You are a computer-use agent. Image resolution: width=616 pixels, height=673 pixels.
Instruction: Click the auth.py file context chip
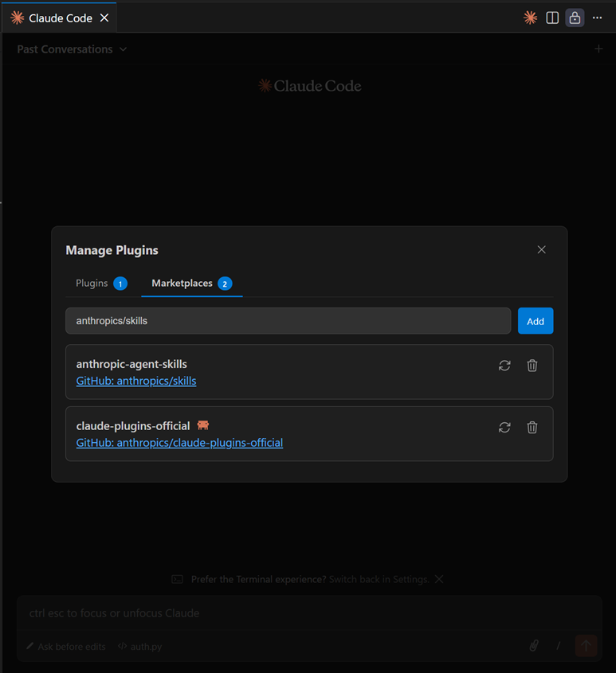pos(140,647)
